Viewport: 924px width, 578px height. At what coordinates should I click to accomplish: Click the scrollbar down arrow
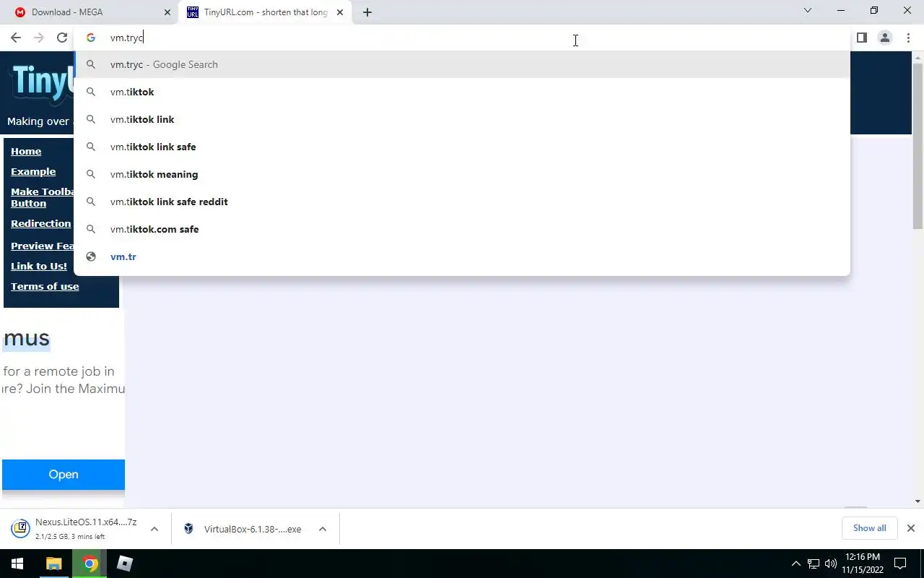[918, 501]
